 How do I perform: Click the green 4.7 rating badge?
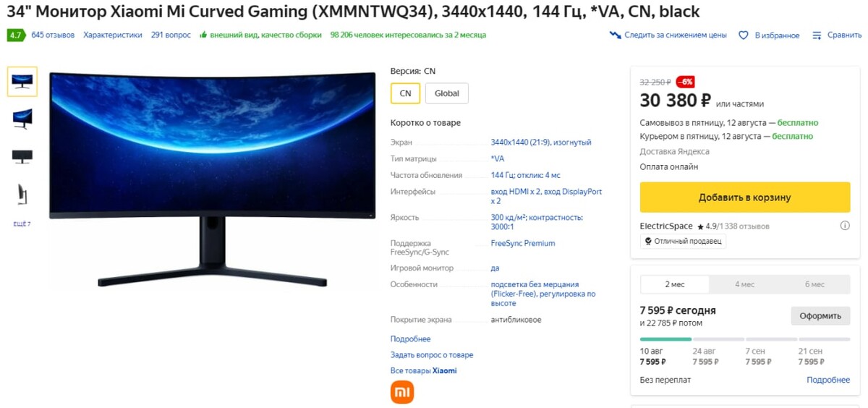tap(15, 35)
